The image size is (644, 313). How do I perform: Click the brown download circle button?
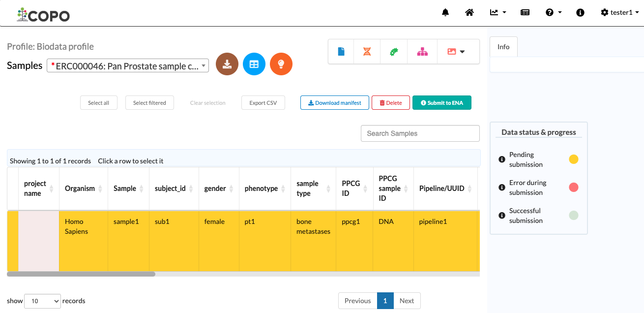point(227,64)
